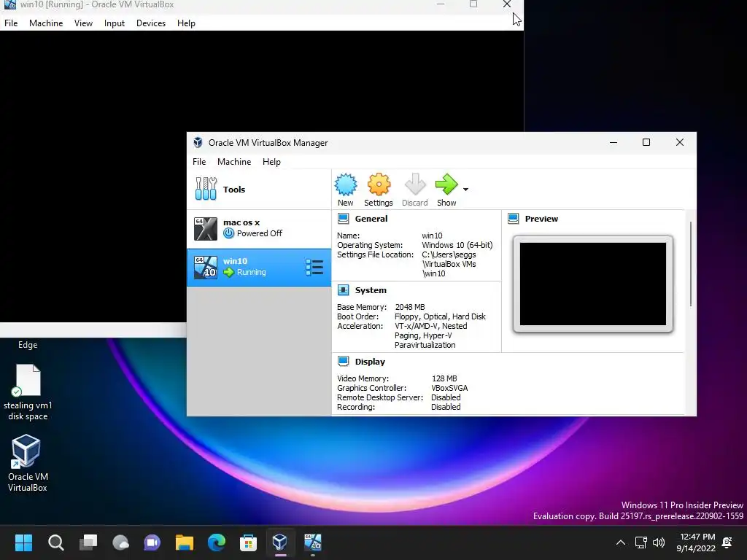Click the '128 MB' video memory value
Viewport: 747px width, 560px height.
coord(444,378)
